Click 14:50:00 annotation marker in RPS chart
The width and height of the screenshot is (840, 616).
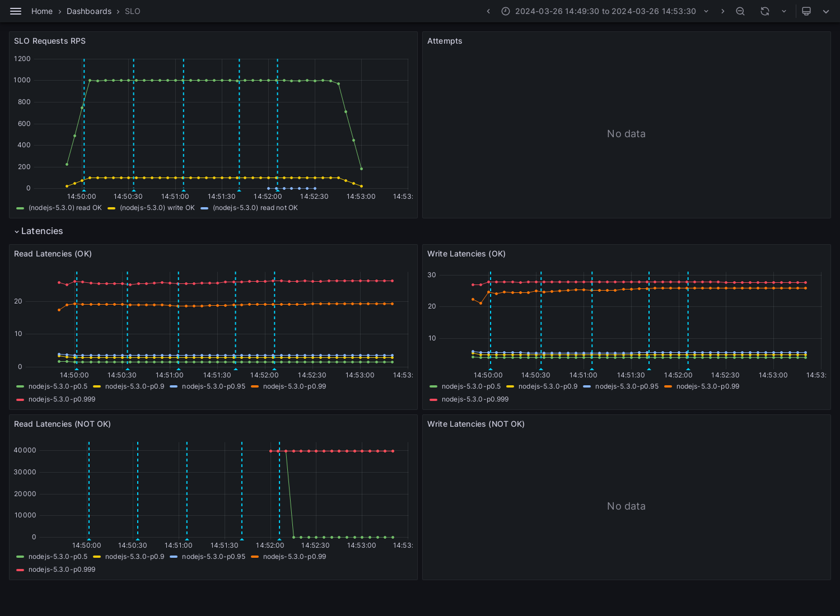coord(84,190)
